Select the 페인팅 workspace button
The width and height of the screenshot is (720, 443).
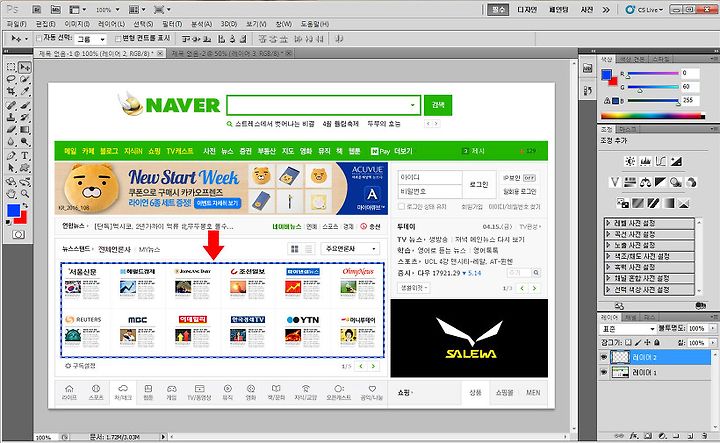(x=558, y=10)
